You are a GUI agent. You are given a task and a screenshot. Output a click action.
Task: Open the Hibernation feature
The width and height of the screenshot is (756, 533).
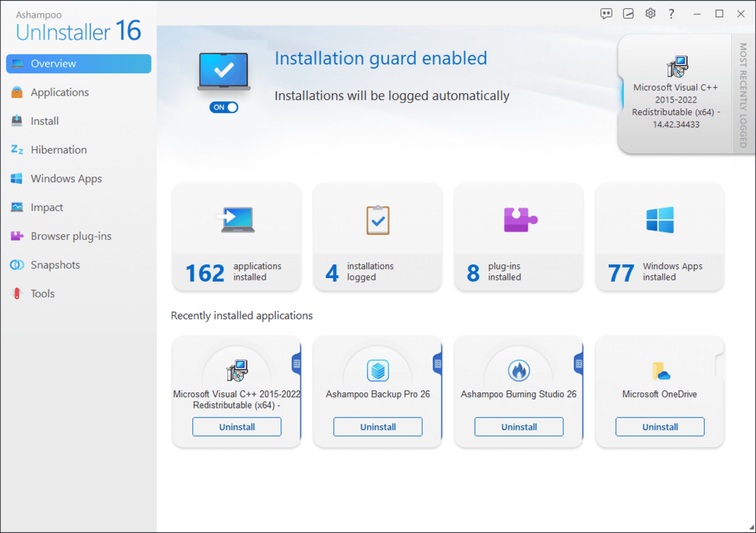pyautogui.click(x=59, y=150)
